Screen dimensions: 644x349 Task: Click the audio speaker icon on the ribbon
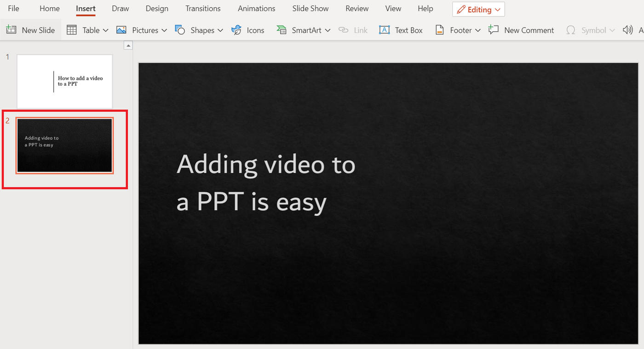click(628, 29)
